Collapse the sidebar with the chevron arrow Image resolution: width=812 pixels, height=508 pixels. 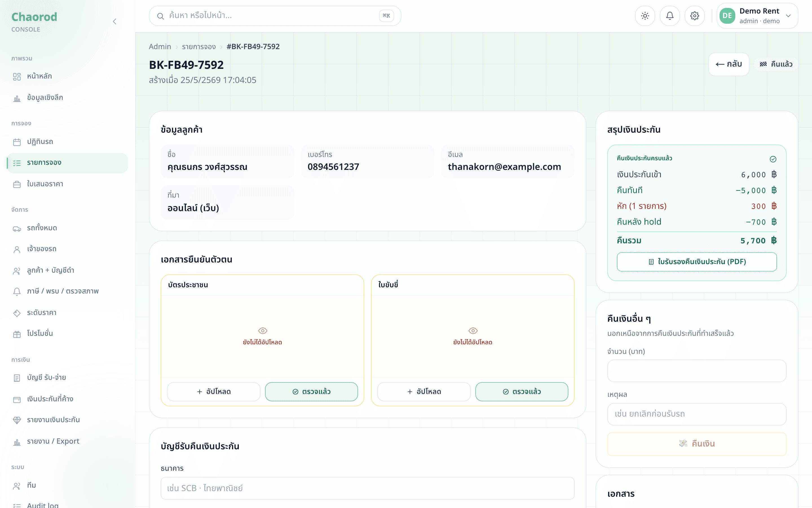[x=114, y=22]
